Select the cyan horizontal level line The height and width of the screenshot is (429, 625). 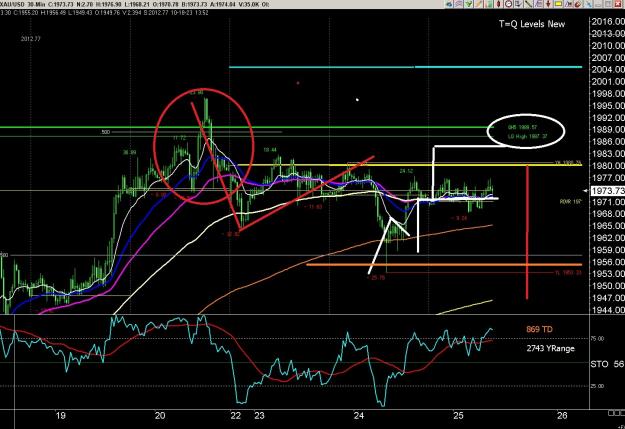[405, 67]
